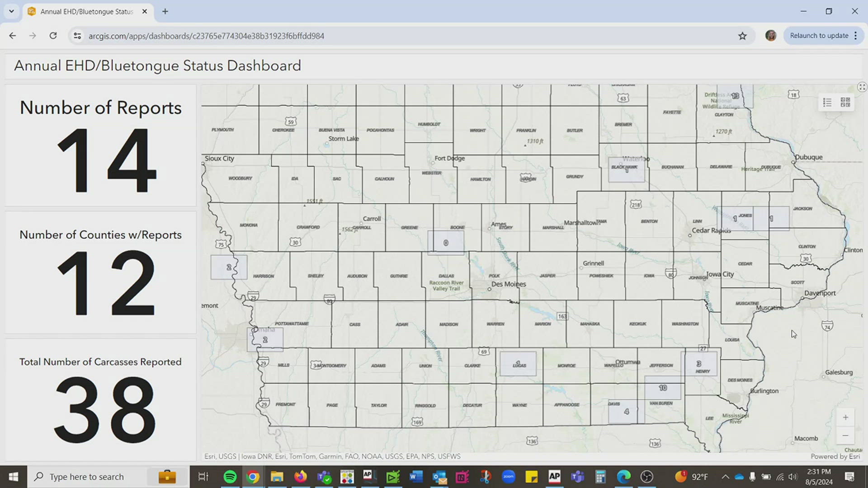Click the Cedar Rapids city label
The height and width of the screenshot is (488, 868).
(711, 230)
